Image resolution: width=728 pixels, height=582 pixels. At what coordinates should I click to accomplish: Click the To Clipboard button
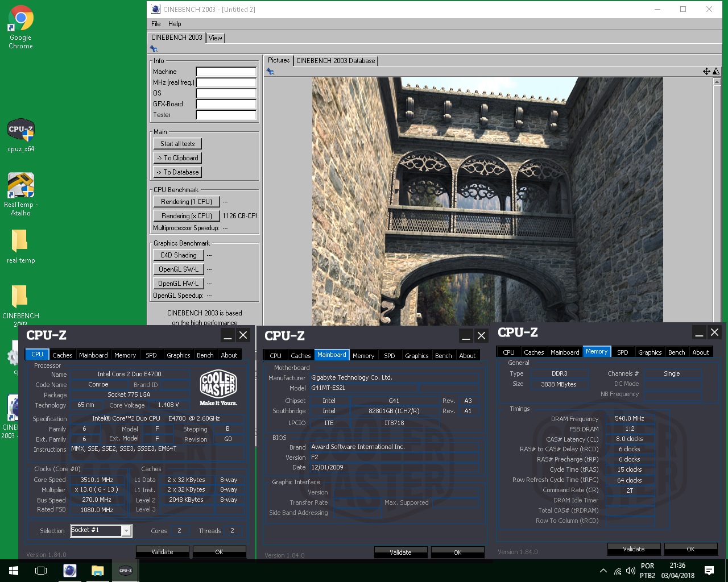(177, 158)
